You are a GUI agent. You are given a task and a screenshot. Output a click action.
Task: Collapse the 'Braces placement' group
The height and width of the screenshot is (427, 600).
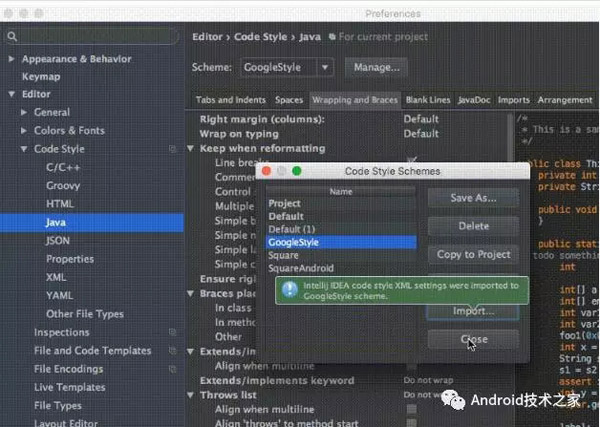click(x=191, y=293)
